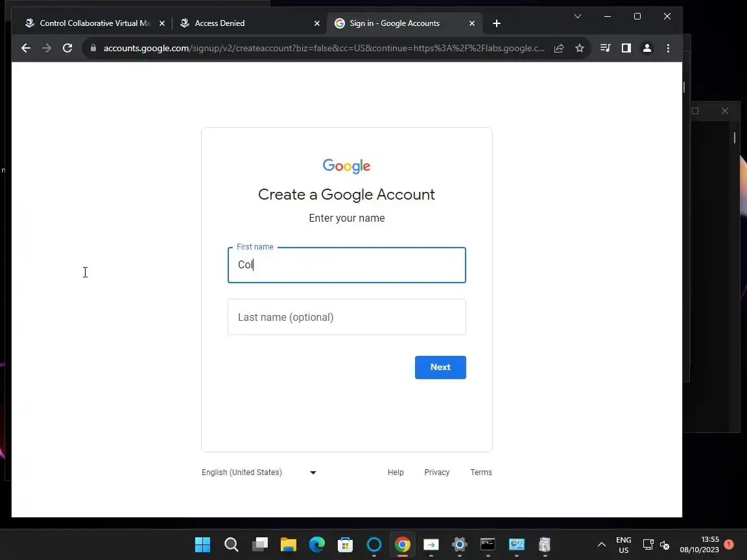Open Chrome side panel
Image resolution: width=747 pixels, height=560 pixels.
(626, 48)
